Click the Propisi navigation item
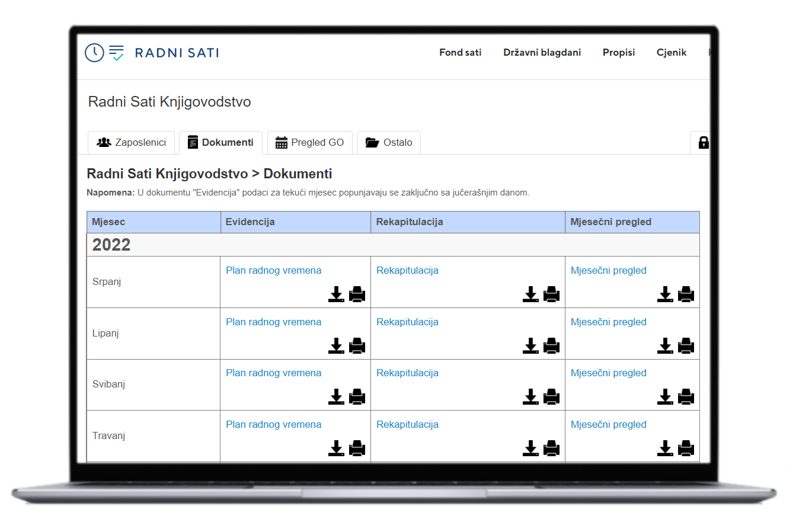 (618, 53)
